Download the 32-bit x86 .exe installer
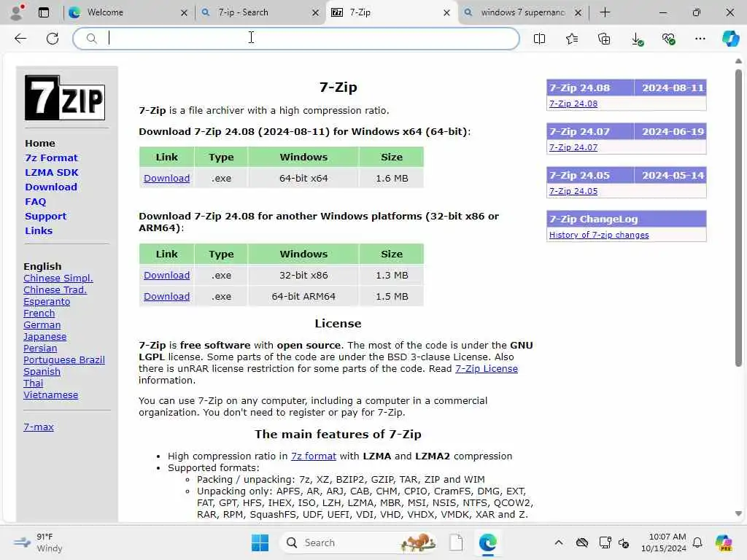 (167, 275)
